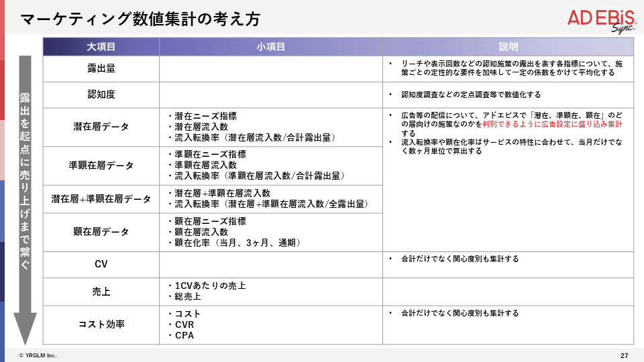
Task: Select the 大項目 column header
Action: [x=101, y=47]
